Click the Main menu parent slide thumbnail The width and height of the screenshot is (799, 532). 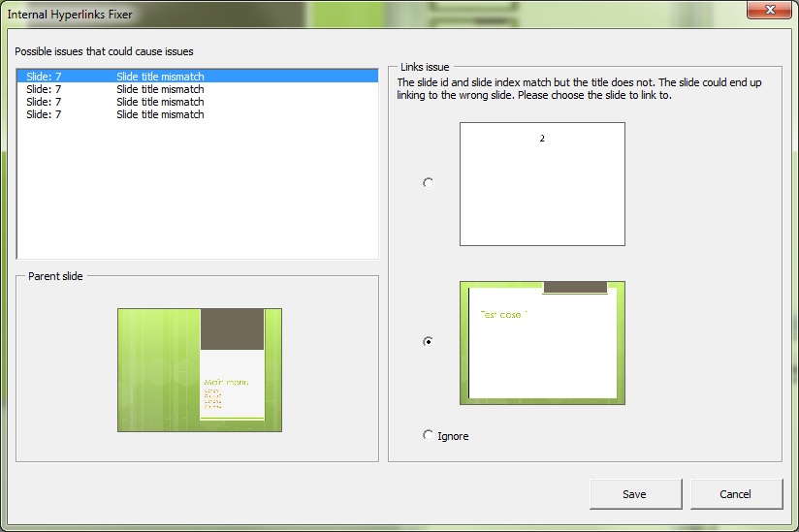pyautogui.click(x=200, y=370)
